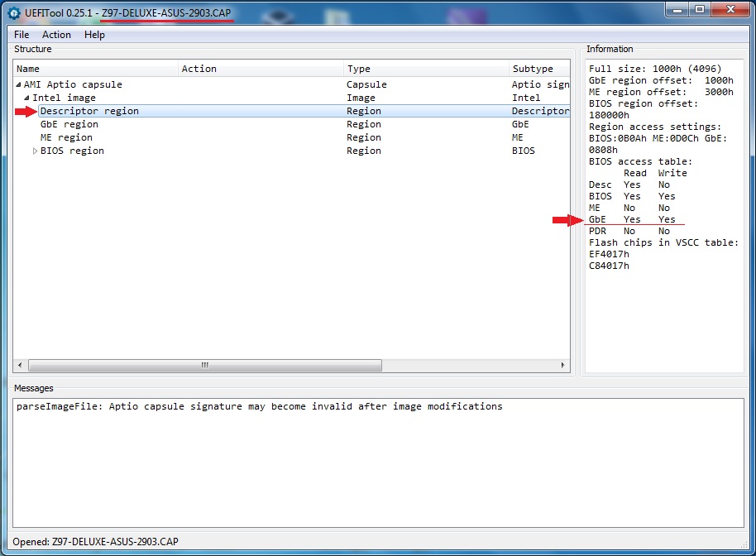Select the Descriptor region row
The height and width of the screenshot is (556, 756).
pos(304,111)
